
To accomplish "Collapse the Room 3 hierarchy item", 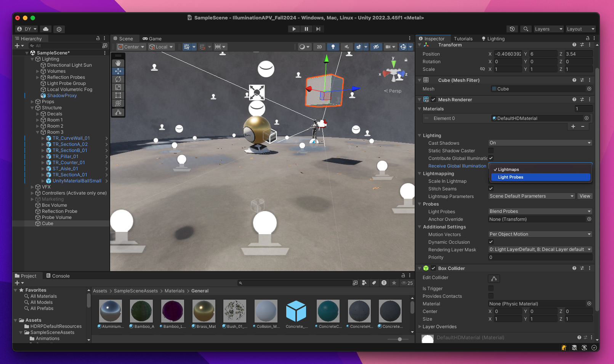I will pos(38,132).
